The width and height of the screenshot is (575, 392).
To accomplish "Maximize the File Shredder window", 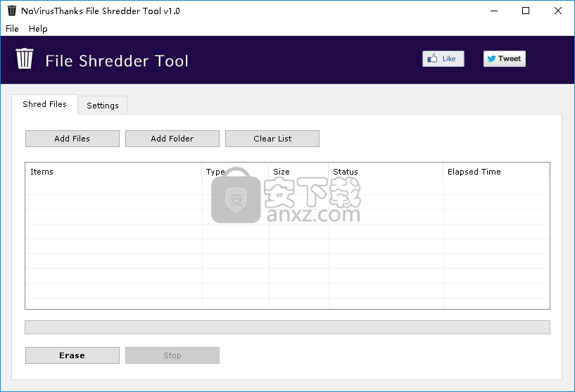I will [526, 11].
